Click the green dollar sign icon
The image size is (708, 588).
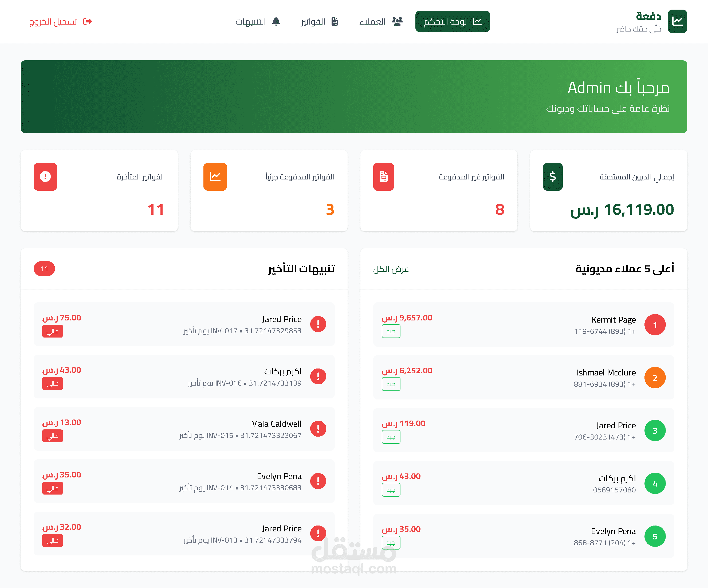pos(552,177)
